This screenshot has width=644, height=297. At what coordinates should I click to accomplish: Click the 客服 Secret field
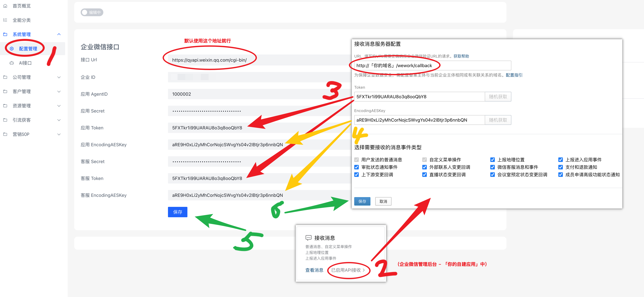coord(260,161)
